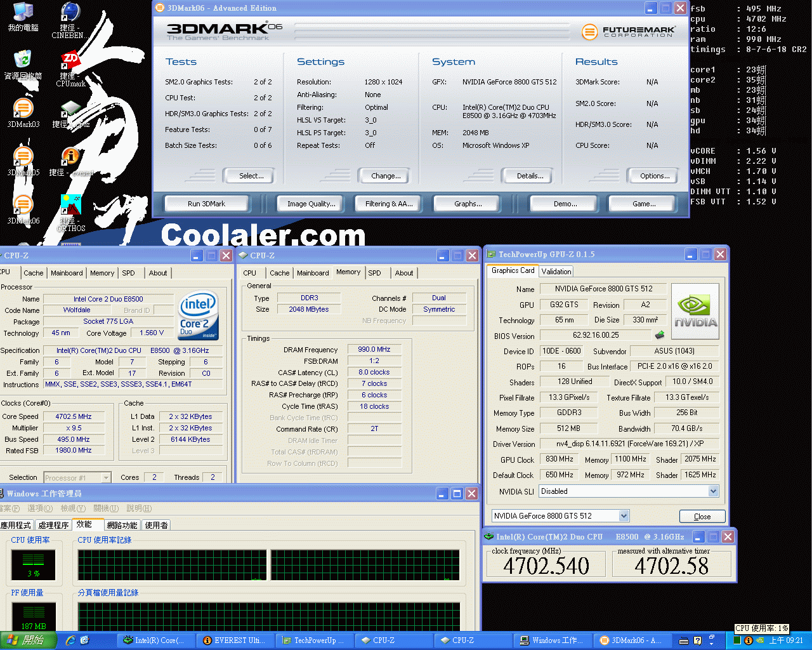This screenshot has width=812, height=650.
Task: Click the Game... button in 3DMark06
Action: pyautogui.click(x=644, y=204)
